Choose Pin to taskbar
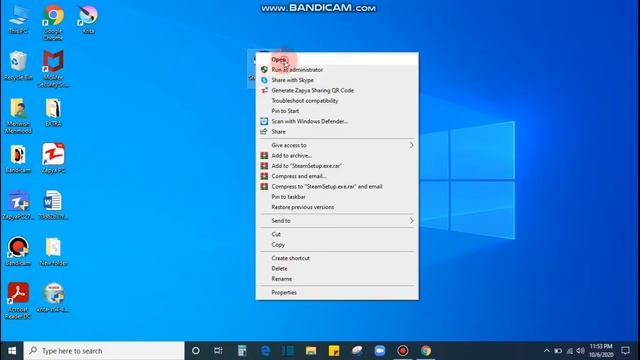This screenshot has height=360, width=640. point(337,197)
